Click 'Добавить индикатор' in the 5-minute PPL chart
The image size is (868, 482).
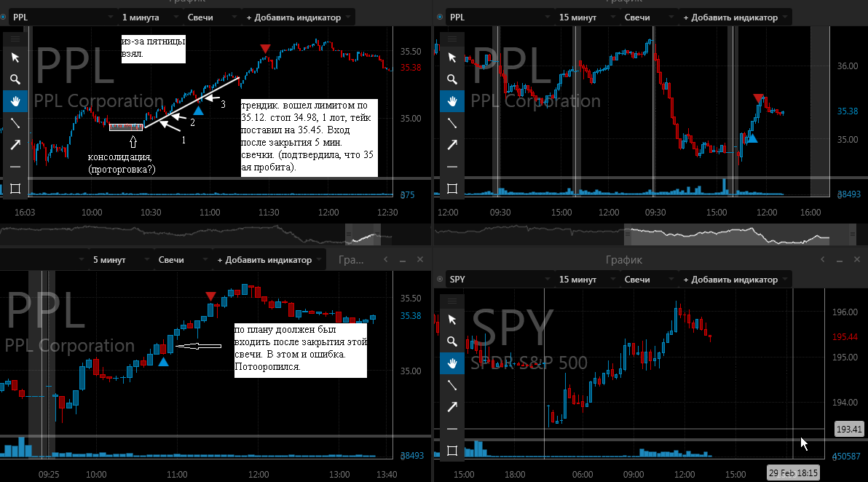point(269,259)
